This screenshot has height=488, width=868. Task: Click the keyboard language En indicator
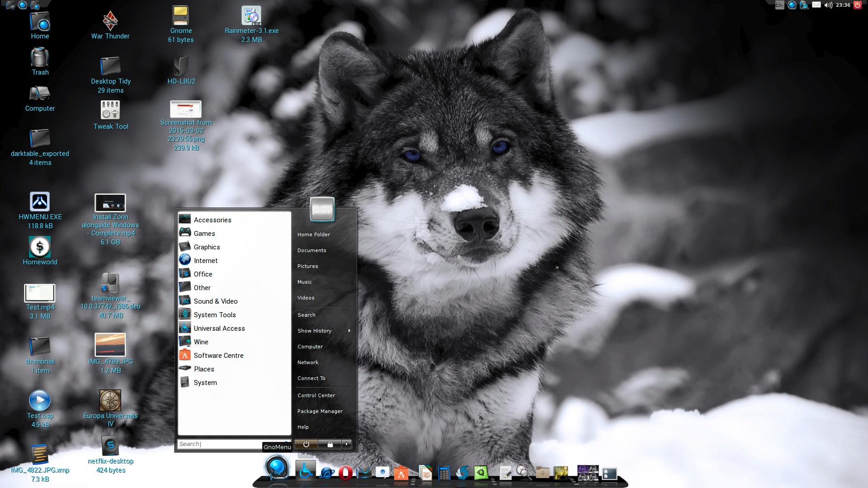tap(779, 5)
